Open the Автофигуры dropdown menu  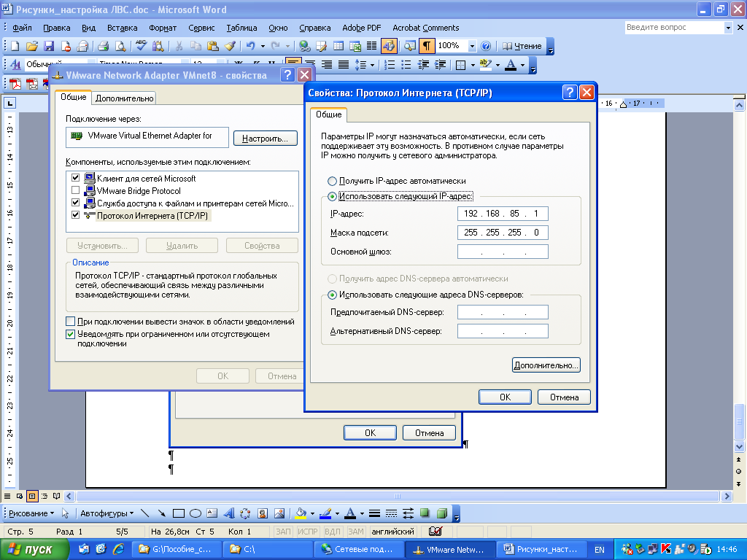point(107,513)
